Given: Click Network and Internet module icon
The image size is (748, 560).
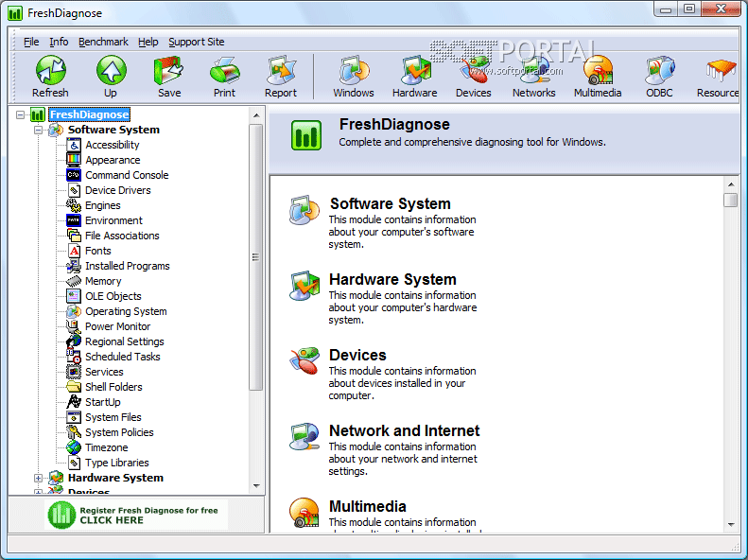Looking at the screenshot, I should pyautogui.click(x=304, y=436).
